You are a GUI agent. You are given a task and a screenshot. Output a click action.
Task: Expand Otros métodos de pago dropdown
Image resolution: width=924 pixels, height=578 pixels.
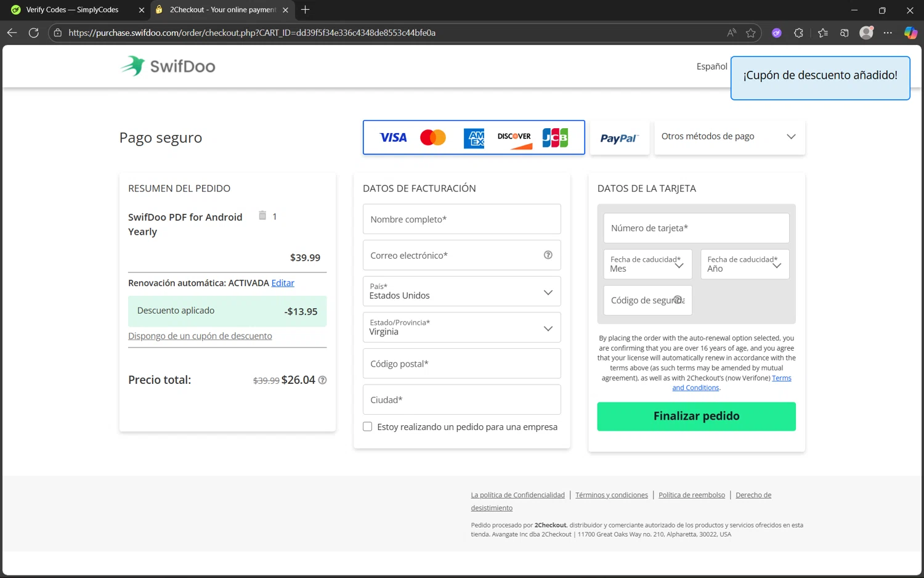(729, 137)
